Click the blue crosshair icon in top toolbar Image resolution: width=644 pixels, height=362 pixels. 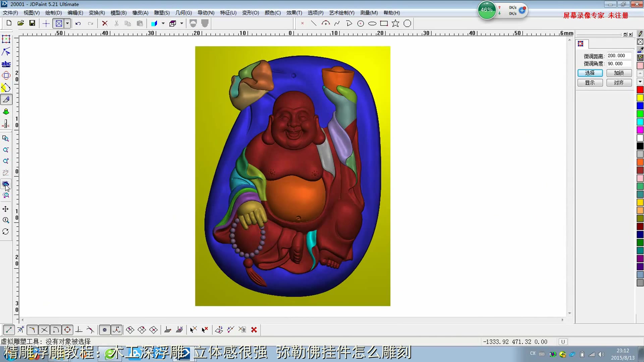click(x=46, y=23)
